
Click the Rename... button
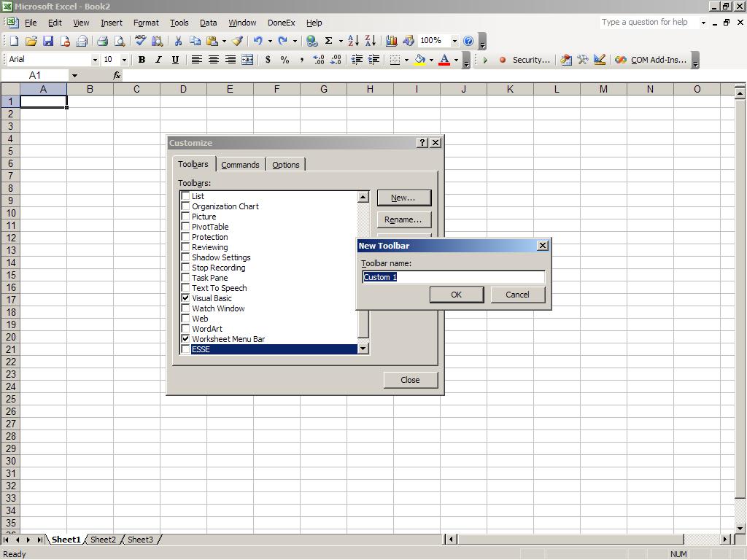pyautogui.click(x=403, y=219)
